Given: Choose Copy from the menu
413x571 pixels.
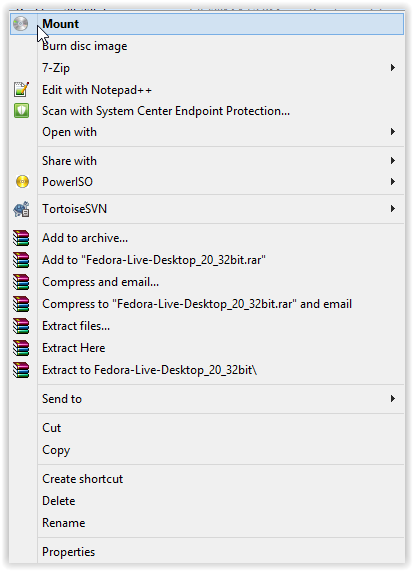Looking at the screenshot, I should tap(207, 450).
